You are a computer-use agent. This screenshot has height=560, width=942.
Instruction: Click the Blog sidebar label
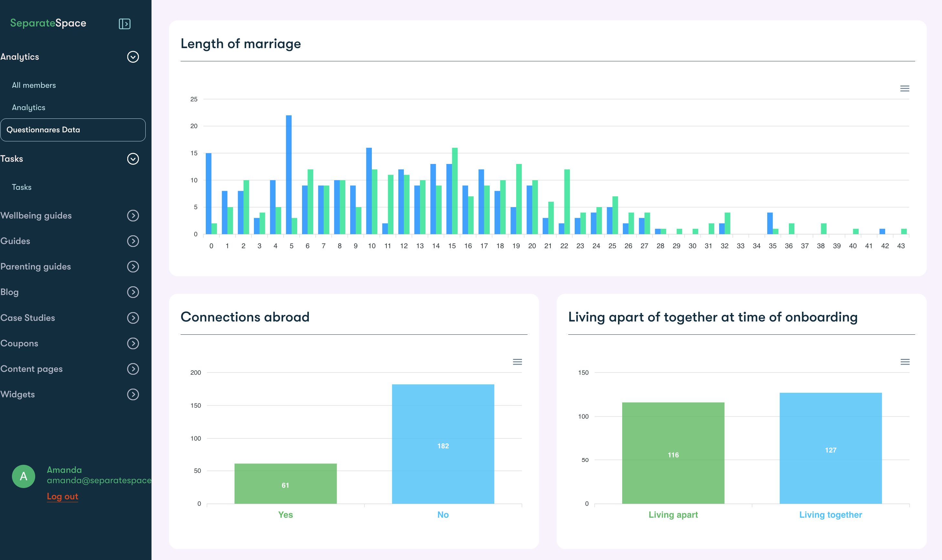point(9,292)
